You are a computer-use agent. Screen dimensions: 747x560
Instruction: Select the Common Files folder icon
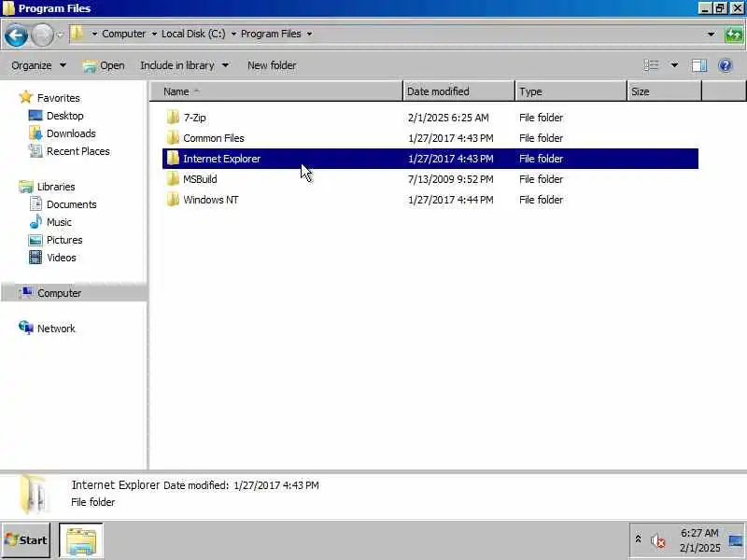173,137
